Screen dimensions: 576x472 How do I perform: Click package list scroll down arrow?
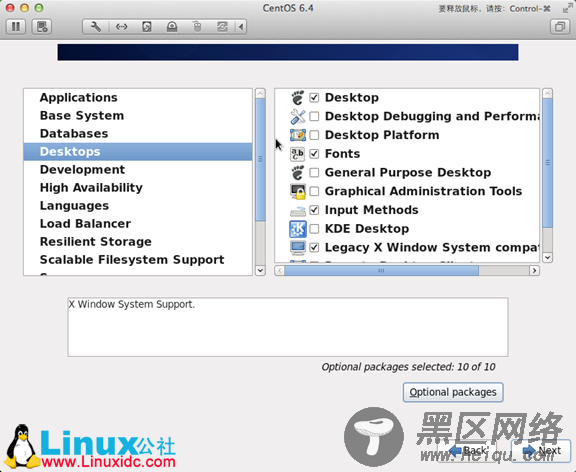point(547,257)
